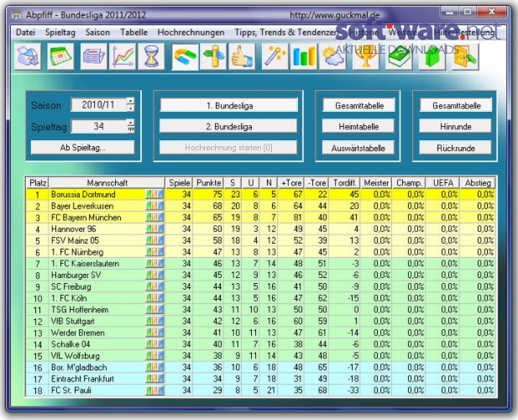The width and height of the screenshot is (518, 420).
Task: Click the green shopping bag icon
Action: coord(432,56)
